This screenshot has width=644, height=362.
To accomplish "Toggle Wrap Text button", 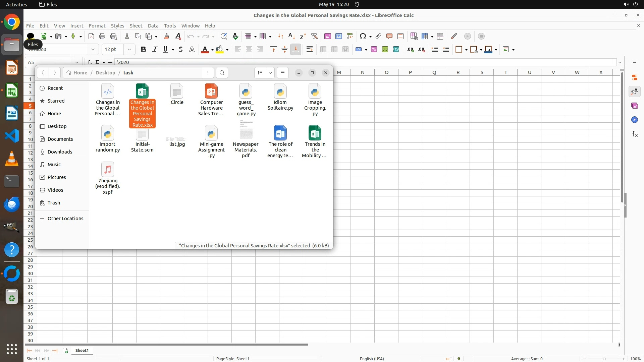I will click(x=310, y=49).
